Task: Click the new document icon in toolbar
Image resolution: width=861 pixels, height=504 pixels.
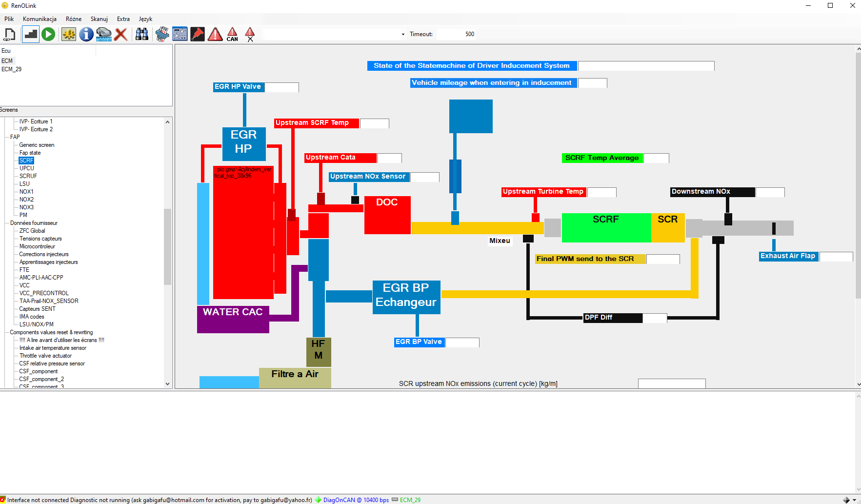Action: pos(10,34)
